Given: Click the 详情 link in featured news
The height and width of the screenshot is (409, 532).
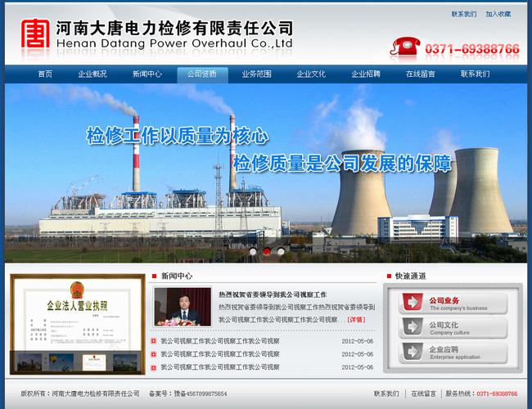Looking at the screenshot, I should [356, 320].
